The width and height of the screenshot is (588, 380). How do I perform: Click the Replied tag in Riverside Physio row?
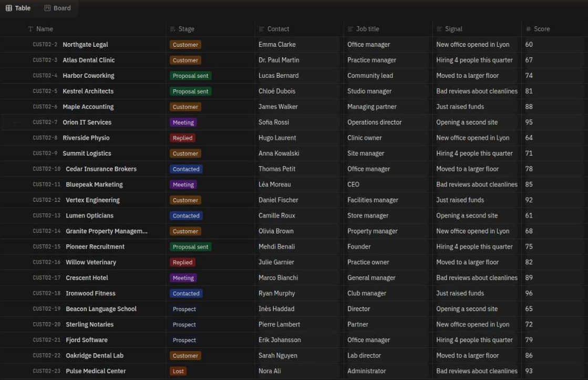[182, 138]
